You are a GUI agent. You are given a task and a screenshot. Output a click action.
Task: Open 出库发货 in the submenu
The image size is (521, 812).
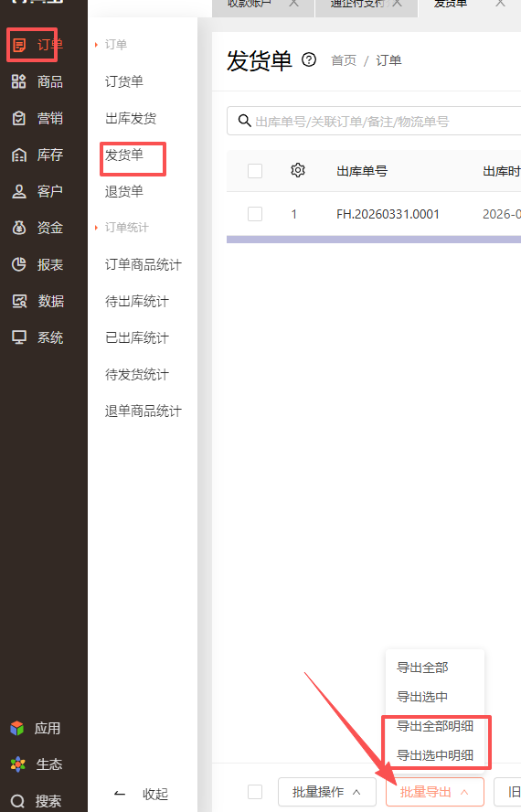pos(131,118)
